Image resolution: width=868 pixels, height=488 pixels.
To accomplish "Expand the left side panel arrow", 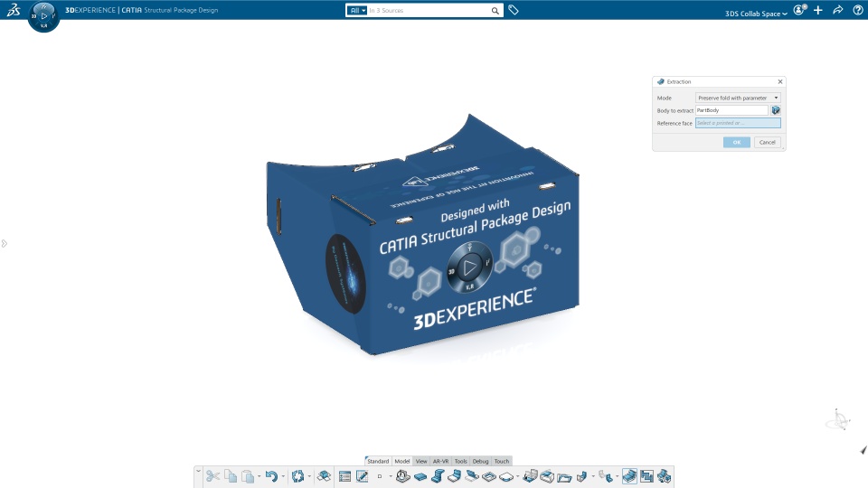I will (4, 243).
